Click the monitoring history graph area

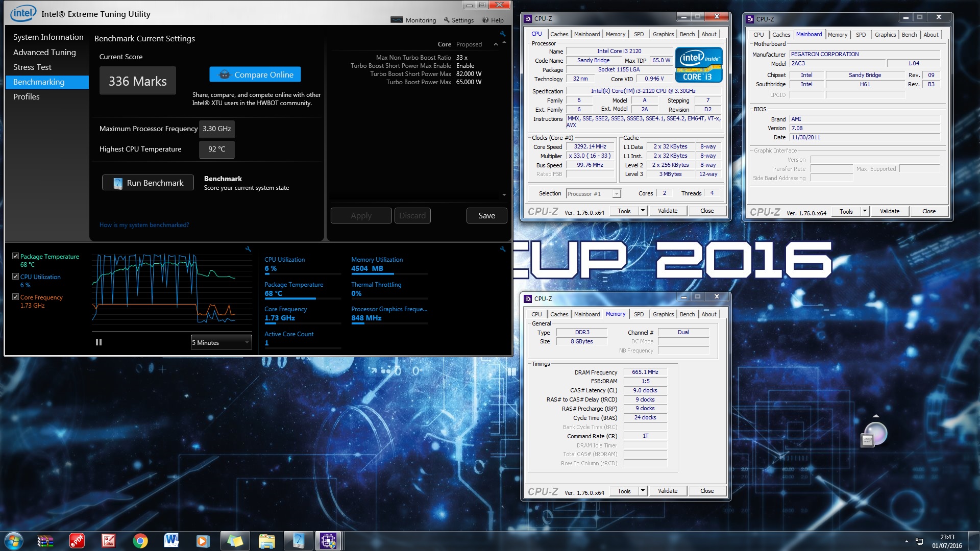[171, 289]
